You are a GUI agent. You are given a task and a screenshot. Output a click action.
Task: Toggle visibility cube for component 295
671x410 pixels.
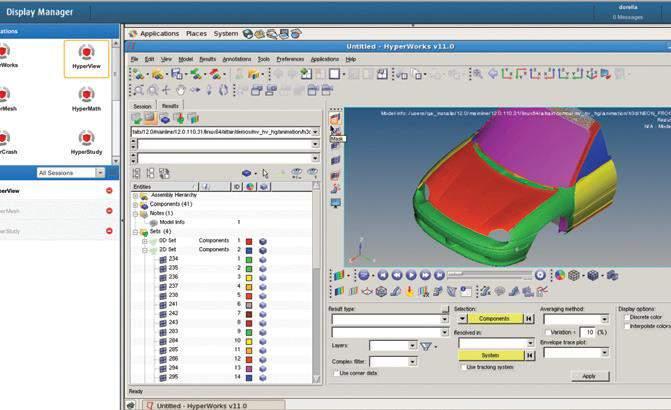click(263, 378)
